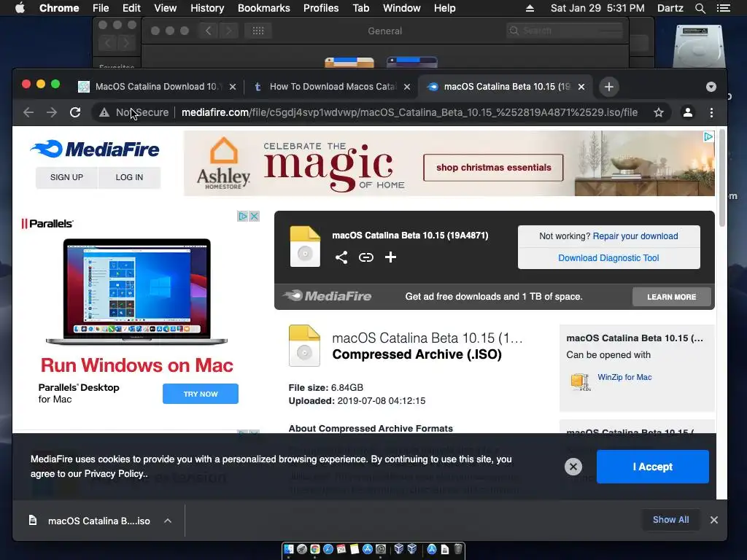Click the Search field in System Preferences window

(565, 31)
